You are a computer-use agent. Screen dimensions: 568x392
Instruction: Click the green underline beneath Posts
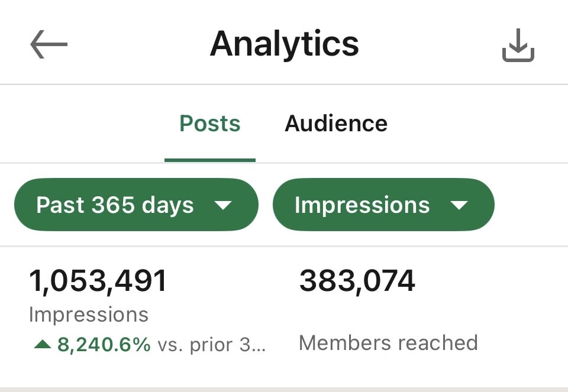[x=210, y=160]
